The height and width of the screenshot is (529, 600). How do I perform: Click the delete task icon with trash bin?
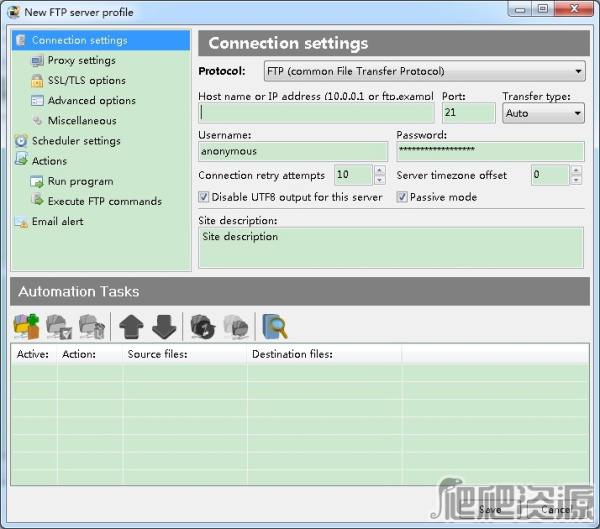[91, 326]
